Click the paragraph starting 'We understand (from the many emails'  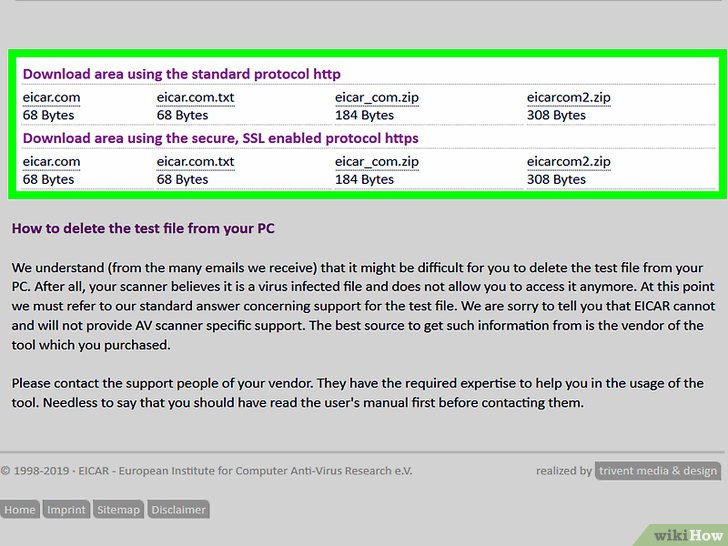363,306
